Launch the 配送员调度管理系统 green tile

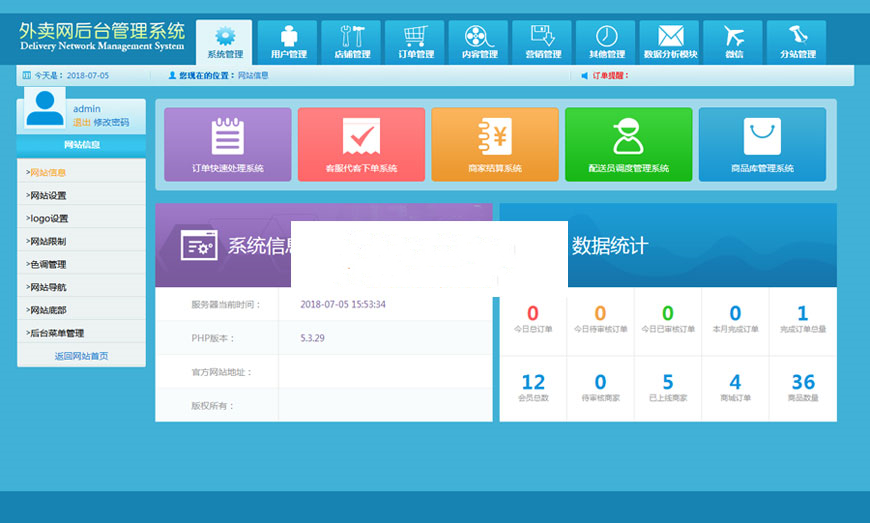coord(628,145)
